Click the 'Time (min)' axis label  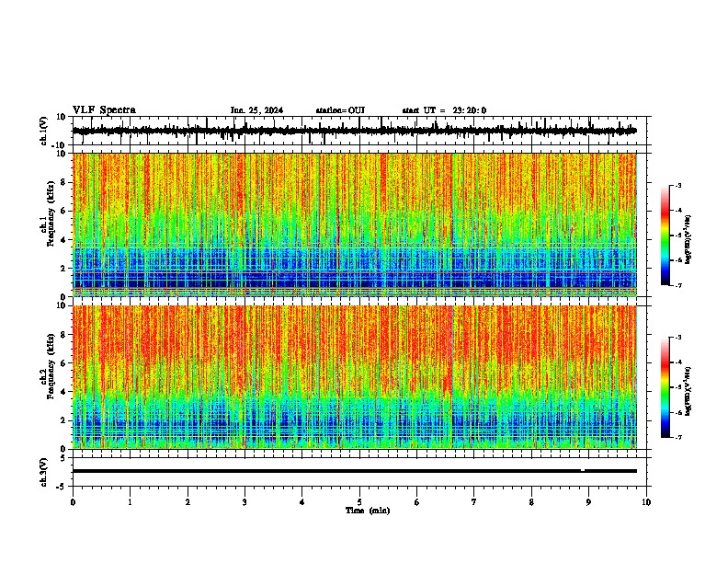(x=368, y=511)
